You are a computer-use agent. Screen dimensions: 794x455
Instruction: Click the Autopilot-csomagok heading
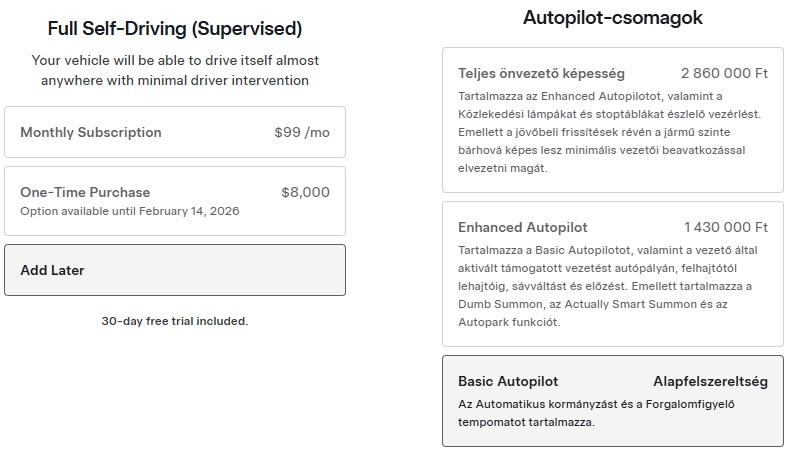tap(613, 18)
